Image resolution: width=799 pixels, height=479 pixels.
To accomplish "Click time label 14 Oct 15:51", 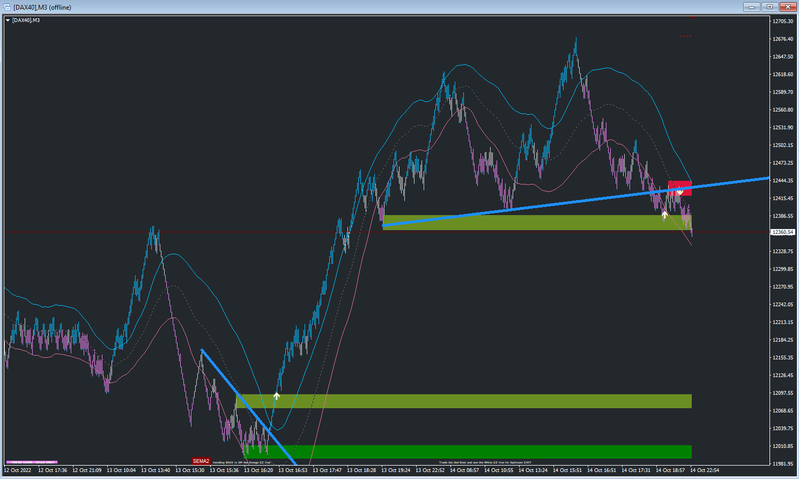I will point(567,470).
